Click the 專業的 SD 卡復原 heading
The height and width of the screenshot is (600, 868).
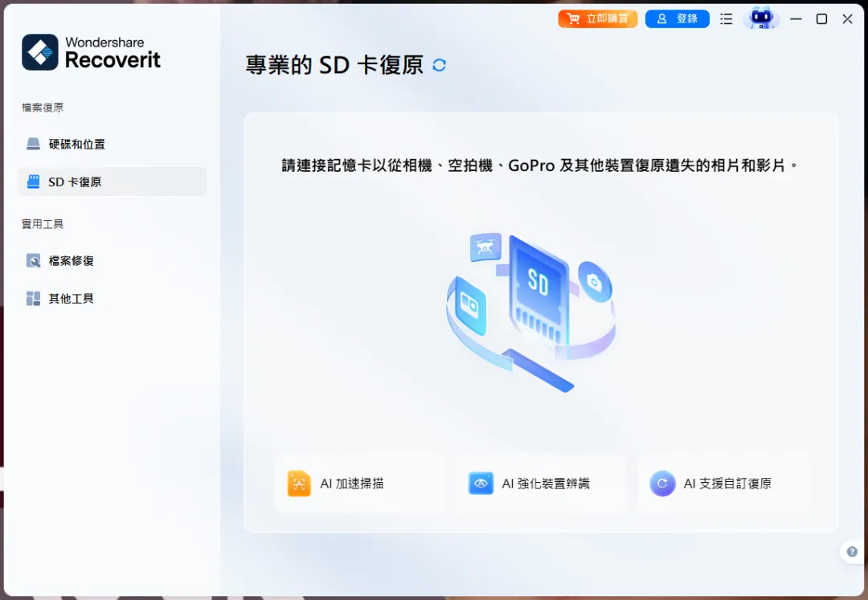(x=334, y=65)
